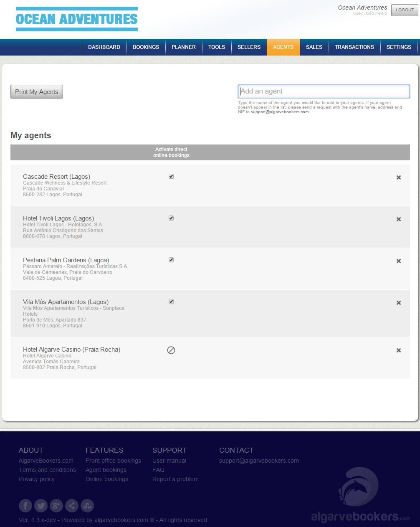420x527 pixels.
Task: Select the Sellers tab
Action: 249,47
